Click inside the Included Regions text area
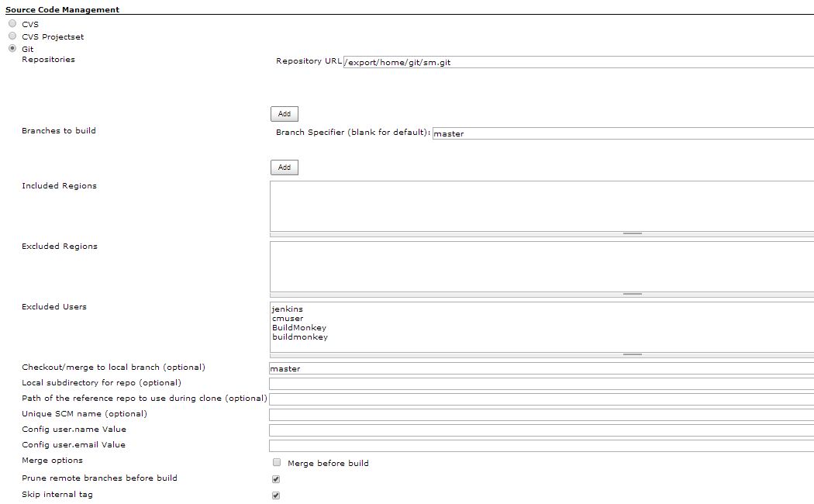 (541, 205)
